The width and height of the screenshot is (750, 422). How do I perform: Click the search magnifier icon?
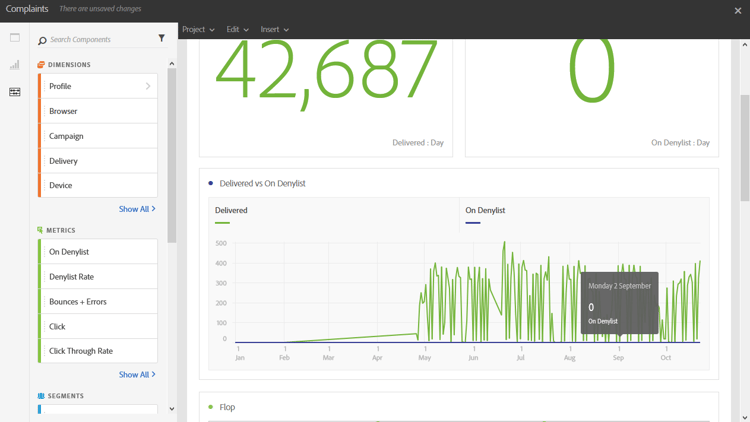click(42, 40)
